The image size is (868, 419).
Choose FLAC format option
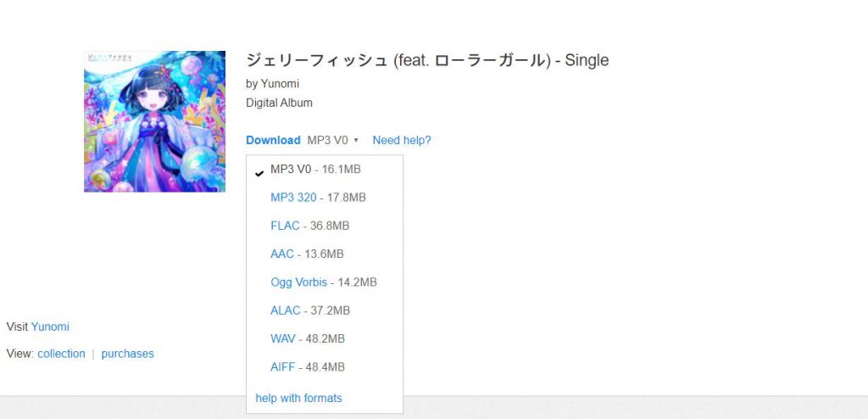click(285, 226)
